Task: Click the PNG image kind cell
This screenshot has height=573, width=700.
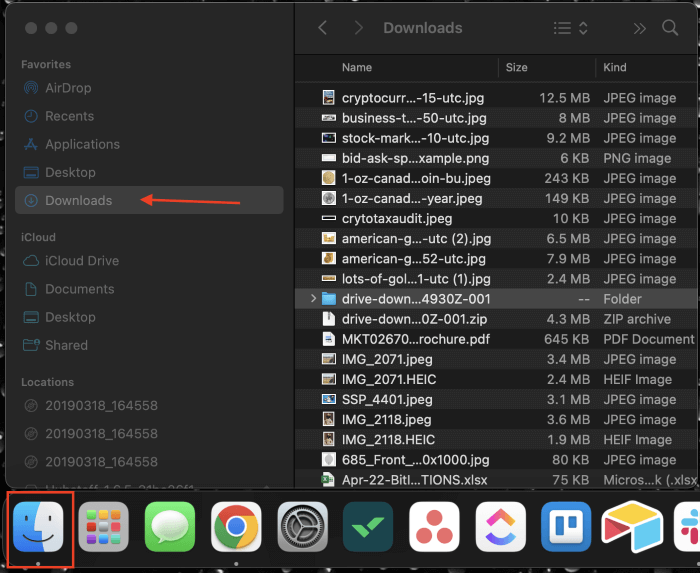Action: (637, 158)
